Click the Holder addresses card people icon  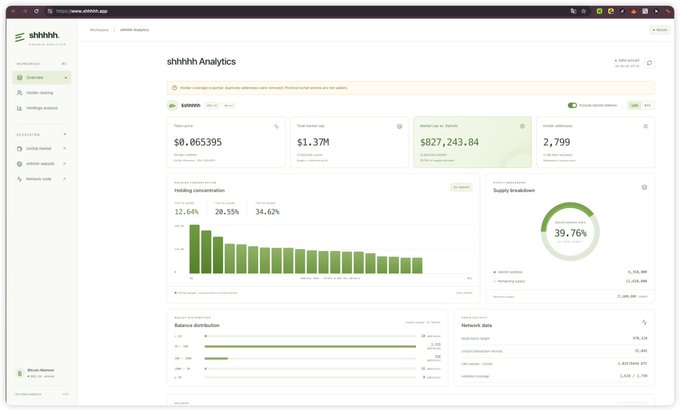[646, 127]
